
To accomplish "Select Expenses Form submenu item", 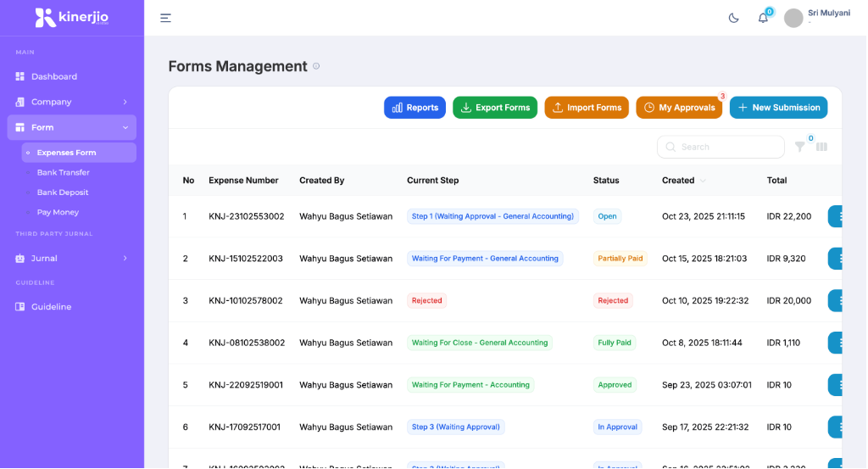I will (79, 153).
